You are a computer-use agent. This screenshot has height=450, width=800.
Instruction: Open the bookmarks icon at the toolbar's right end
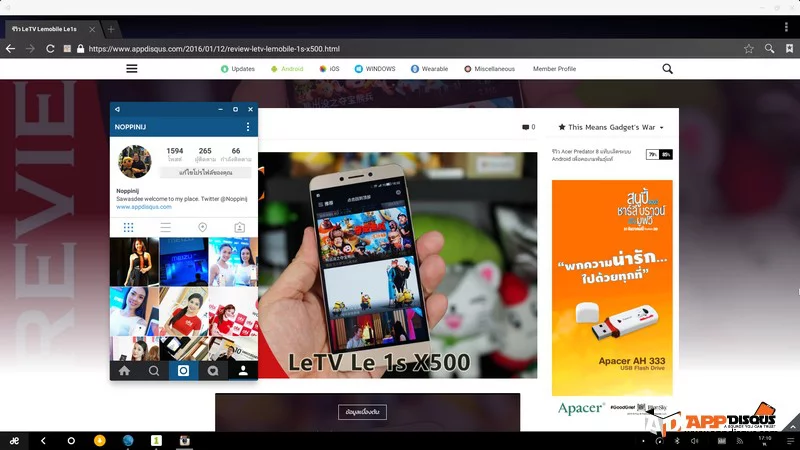point(789,48)
